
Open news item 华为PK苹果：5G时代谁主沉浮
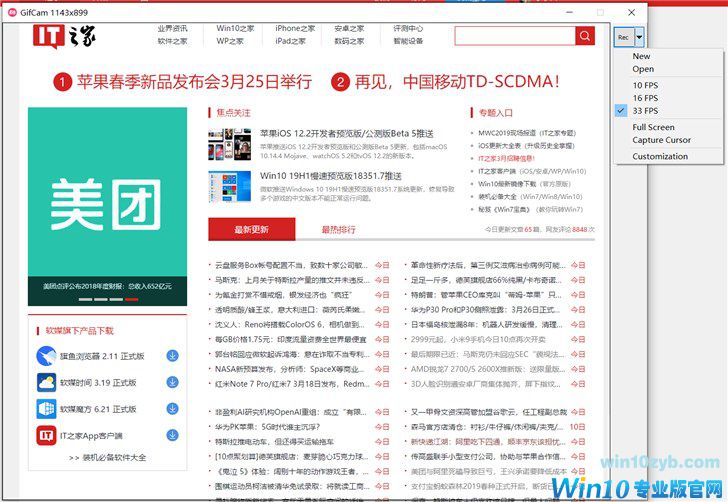pos(267,427)
